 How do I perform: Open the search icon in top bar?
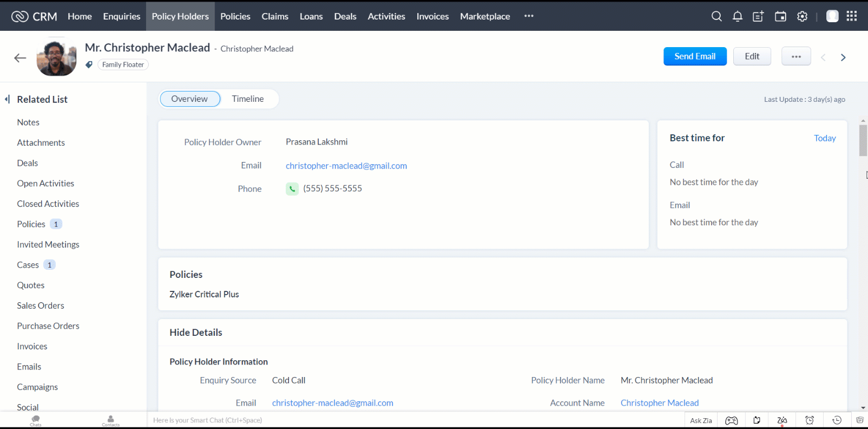(716, 16)
